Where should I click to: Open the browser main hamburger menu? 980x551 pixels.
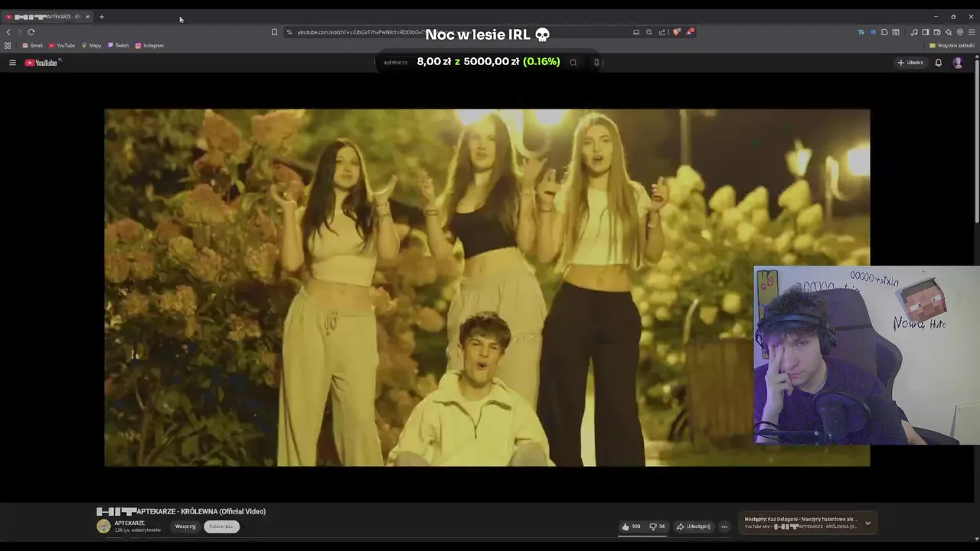pos(972,32)
